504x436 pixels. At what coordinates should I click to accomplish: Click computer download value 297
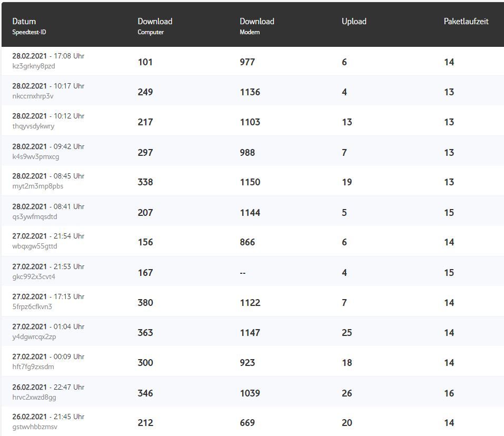(x=145, y=153)
